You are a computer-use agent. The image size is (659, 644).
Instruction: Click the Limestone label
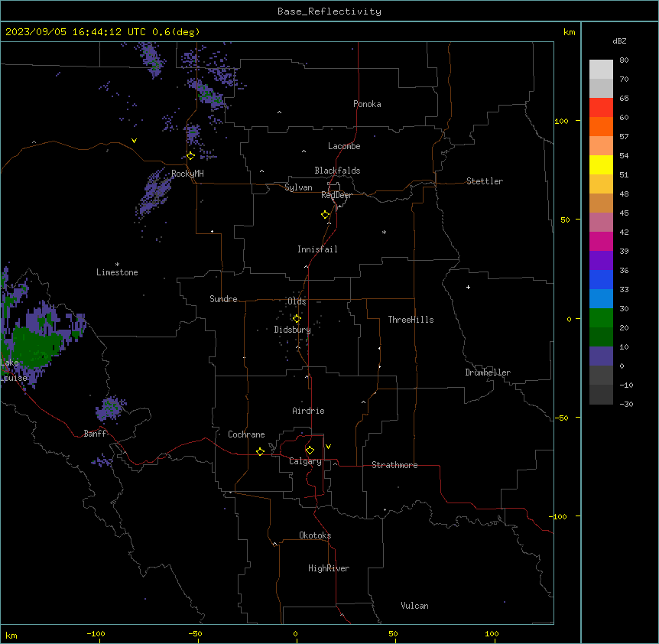coord(117,272)
